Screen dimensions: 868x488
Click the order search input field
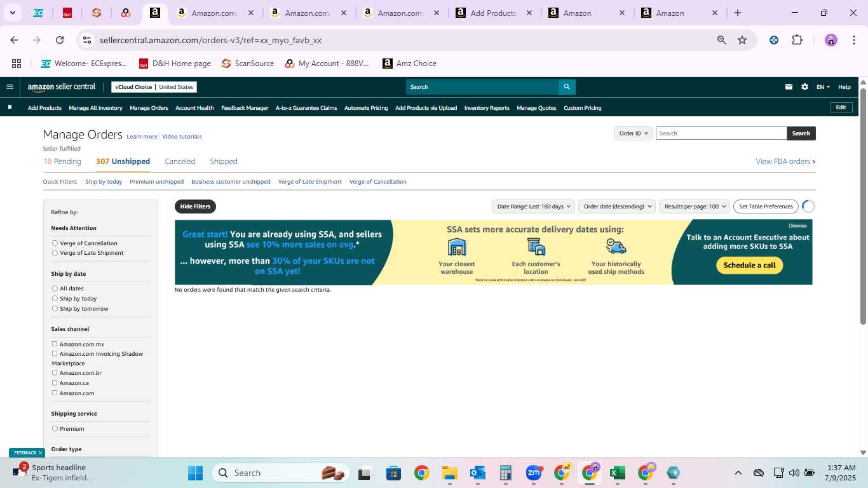[721, 133]
